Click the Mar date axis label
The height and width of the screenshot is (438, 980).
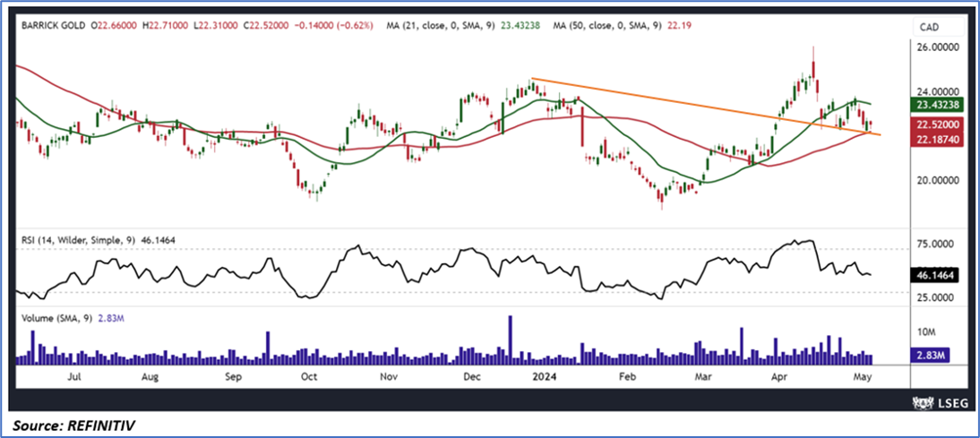[x=704, y=377]
